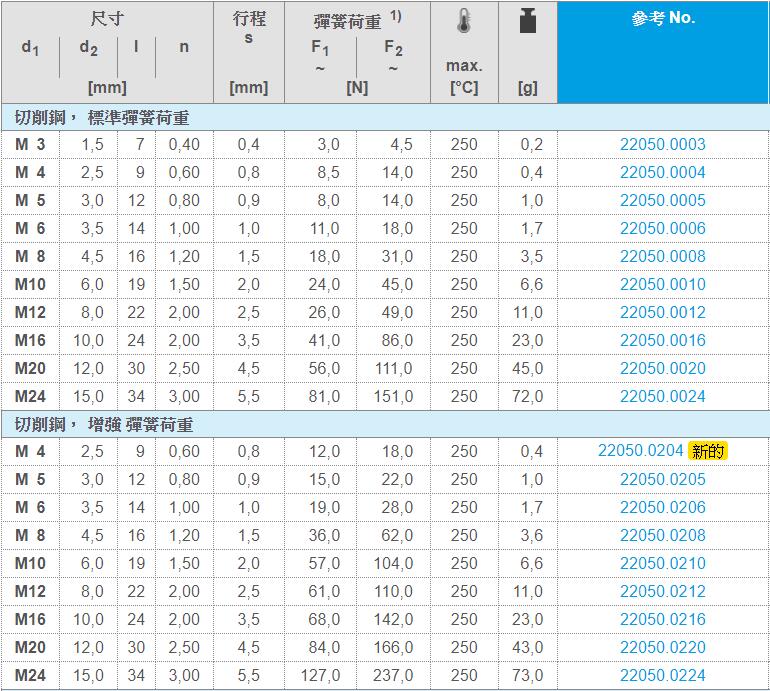This screenshot has width=770, height=691.
Task: Click the thermometer max temperature icon
Action: pos(463,22)
